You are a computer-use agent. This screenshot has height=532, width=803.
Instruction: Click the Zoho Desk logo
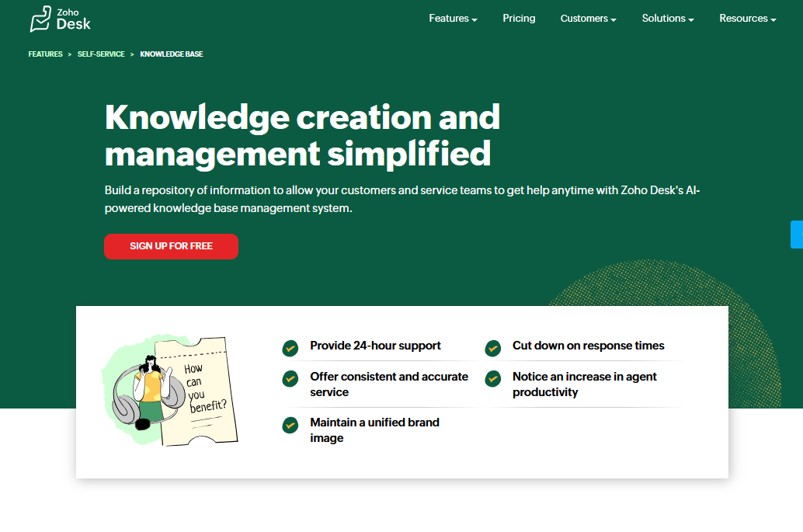[x=60, y=19]
